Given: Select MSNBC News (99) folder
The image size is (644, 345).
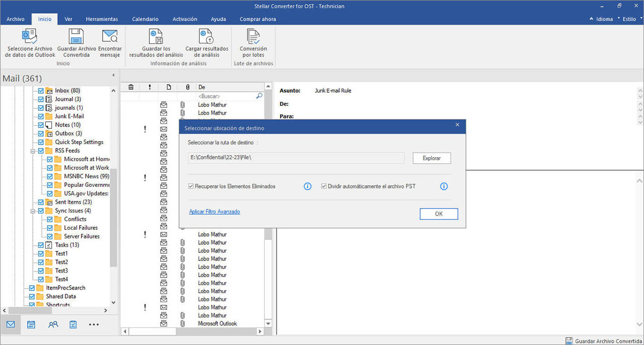Looking at the screenshot, I should point(87,176).
